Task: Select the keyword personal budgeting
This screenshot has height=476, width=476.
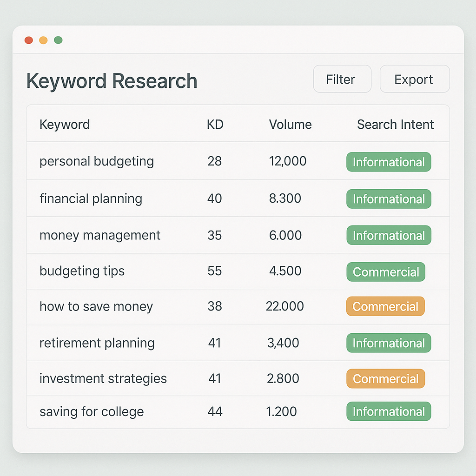Action: tap(97, 161)
